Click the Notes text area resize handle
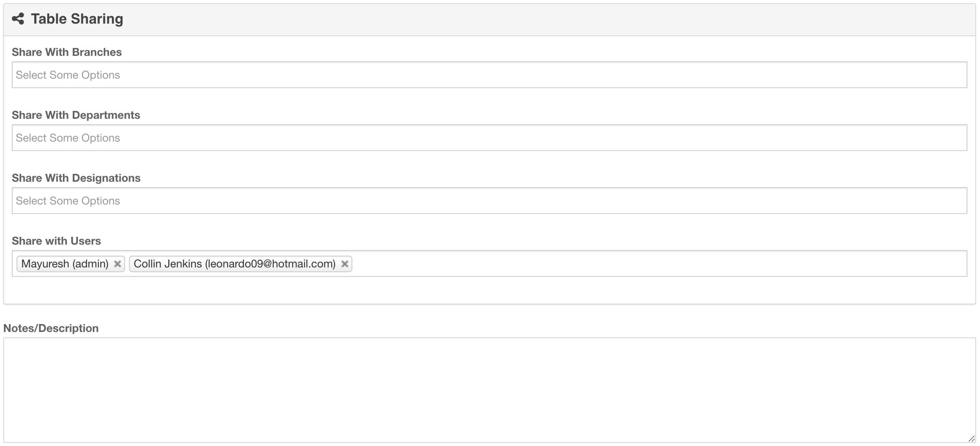Viewport: 980px width, 446px height. (x=971, y=438)
